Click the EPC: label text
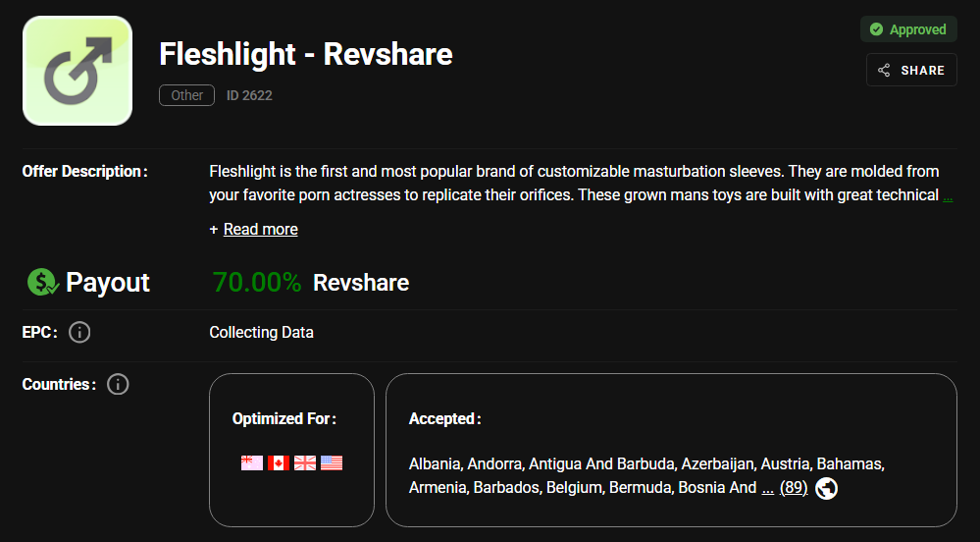This screenshot has height=542, width=980. pyautogui.click(x=40, y=332)
